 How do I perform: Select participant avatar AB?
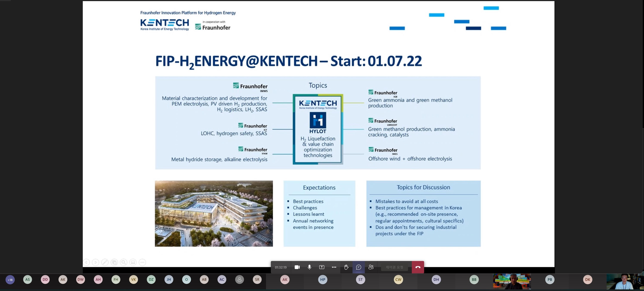(x=204, y=280)
